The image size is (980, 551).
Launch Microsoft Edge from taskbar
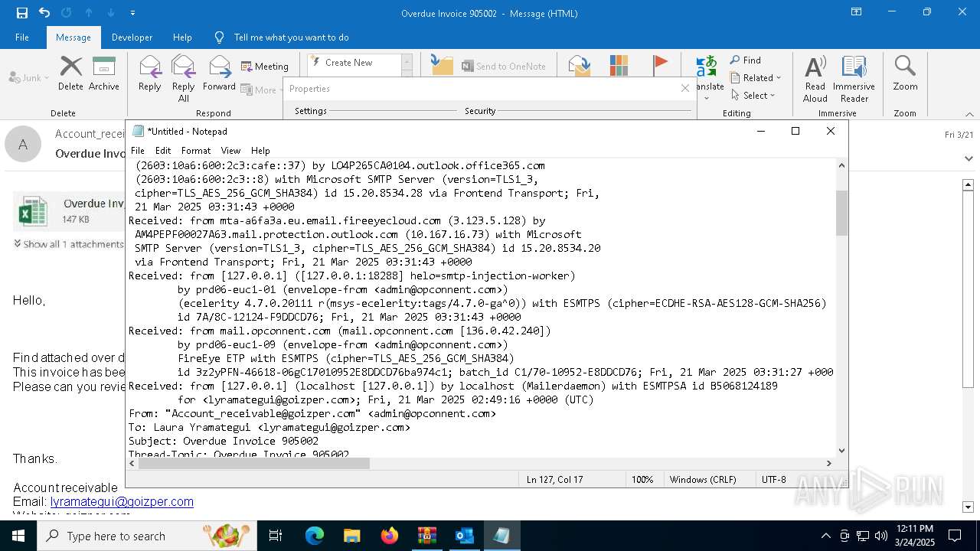[x=315, y=536]
